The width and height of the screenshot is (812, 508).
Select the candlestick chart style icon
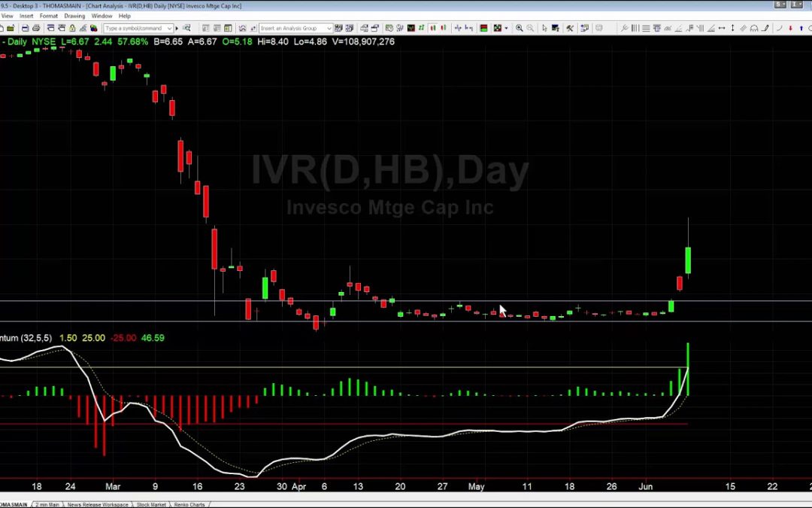coord(432,28)
